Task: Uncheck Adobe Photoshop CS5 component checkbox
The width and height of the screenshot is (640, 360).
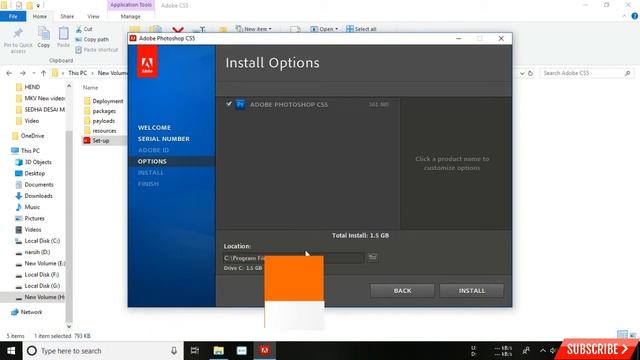Action: [229, 104]
